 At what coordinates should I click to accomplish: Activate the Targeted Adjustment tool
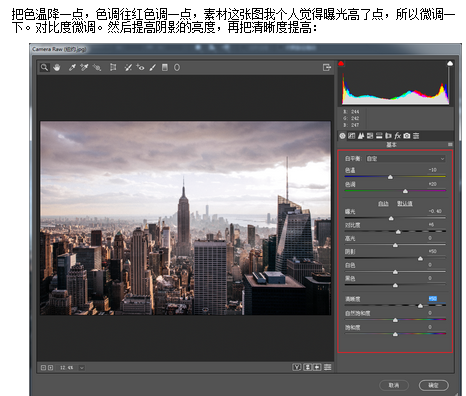click(x=97, y=67)
